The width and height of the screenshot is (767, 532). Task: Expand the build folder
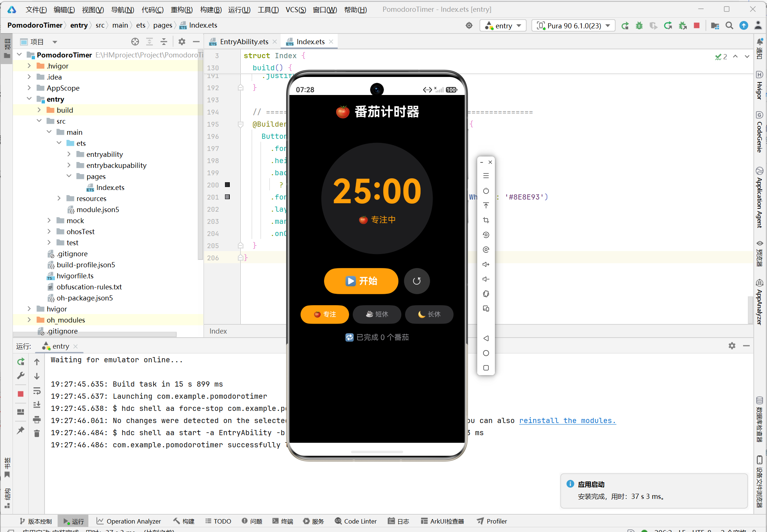39,110
